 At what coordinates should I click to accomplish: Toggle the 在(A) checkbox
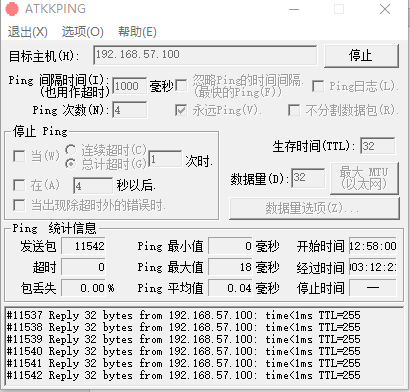pyautogui.click(x=19, y=185)
